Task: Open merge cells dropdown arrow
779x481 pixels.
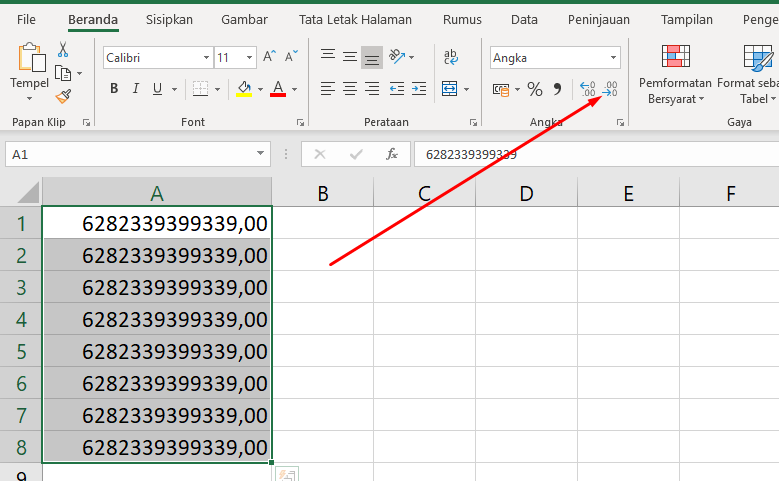Action: click(466, 89)
